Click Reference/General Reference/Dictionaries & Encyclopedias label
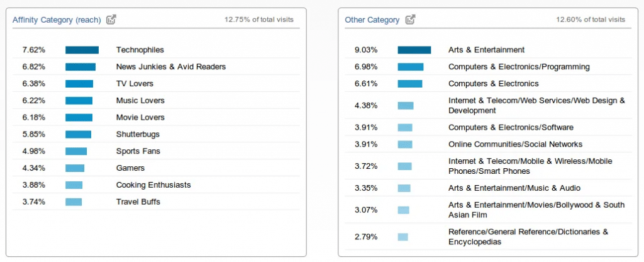Viewport: 644px width, 262px height. tap(528, 237)
